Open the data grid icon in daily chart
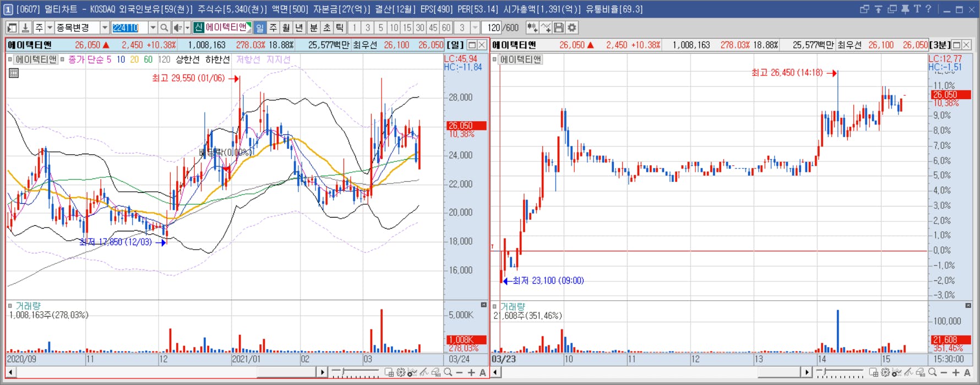Screen dimensions: 980x385 (x=14, y=73)
